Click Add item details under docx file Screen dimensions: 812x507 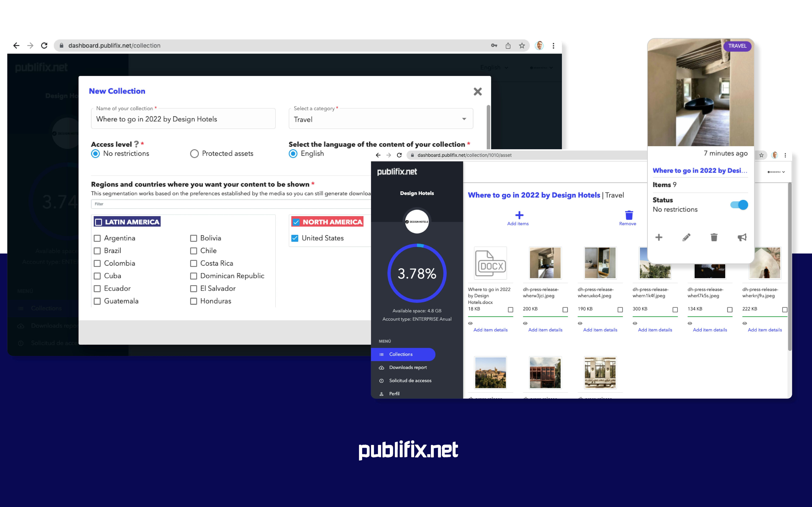click(490, 330)
